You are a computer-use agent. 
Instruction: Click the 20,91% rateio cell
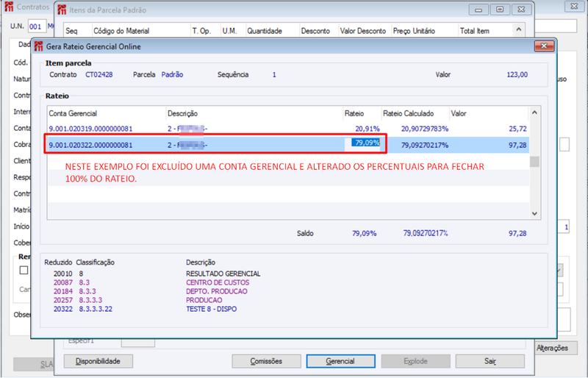pyautogui.click(x=367, y=129)
